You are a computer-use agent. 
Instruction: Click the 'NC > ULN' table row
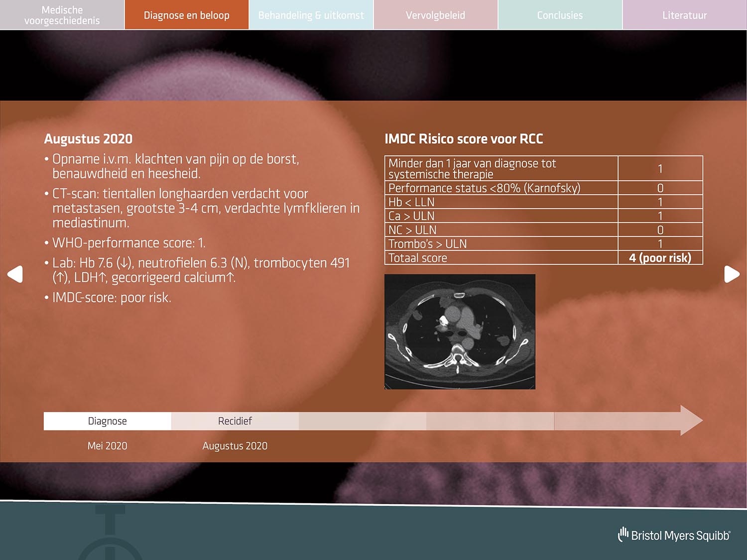tap(543, 229)
